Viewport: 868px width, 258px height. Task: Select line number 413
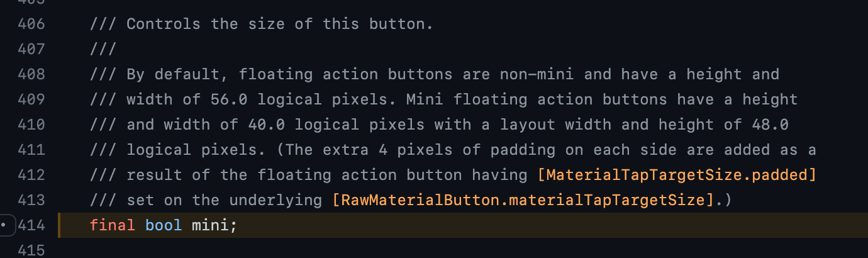coord(31,200)
